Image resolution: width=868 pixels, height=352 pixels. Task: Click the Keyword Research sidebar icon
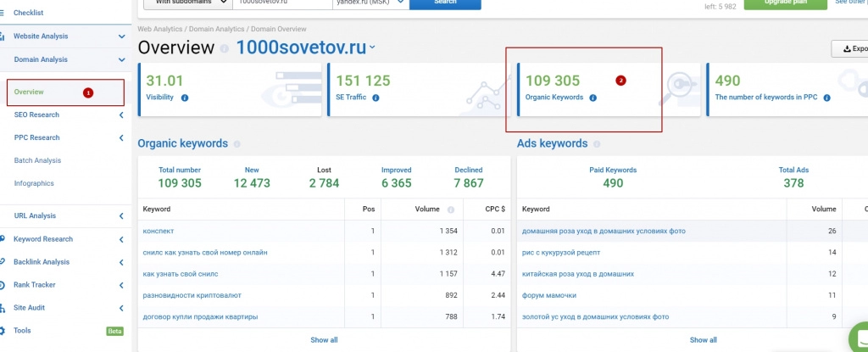pos(3,239)
